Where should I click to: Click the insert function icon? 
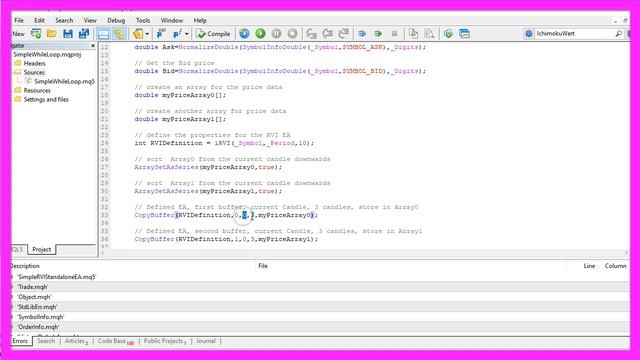(x=178, y=34)
